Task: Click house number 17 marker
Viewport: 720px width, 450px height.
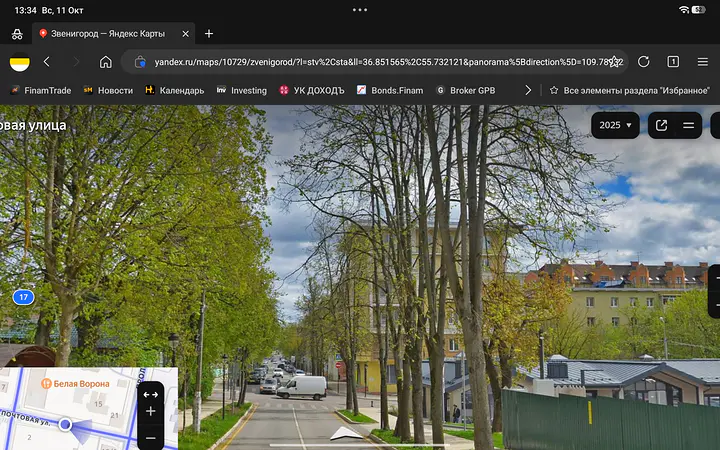Action: click(x=23, y=297)
